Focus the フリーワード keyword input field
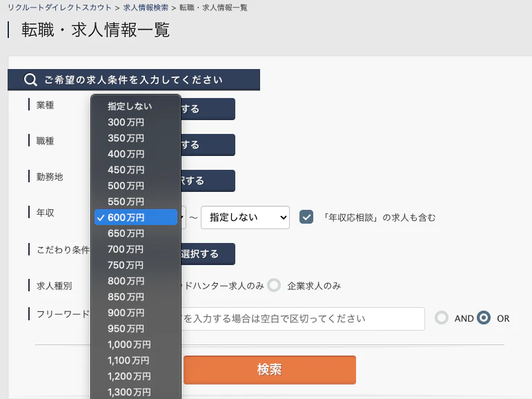 pos(303,319)
